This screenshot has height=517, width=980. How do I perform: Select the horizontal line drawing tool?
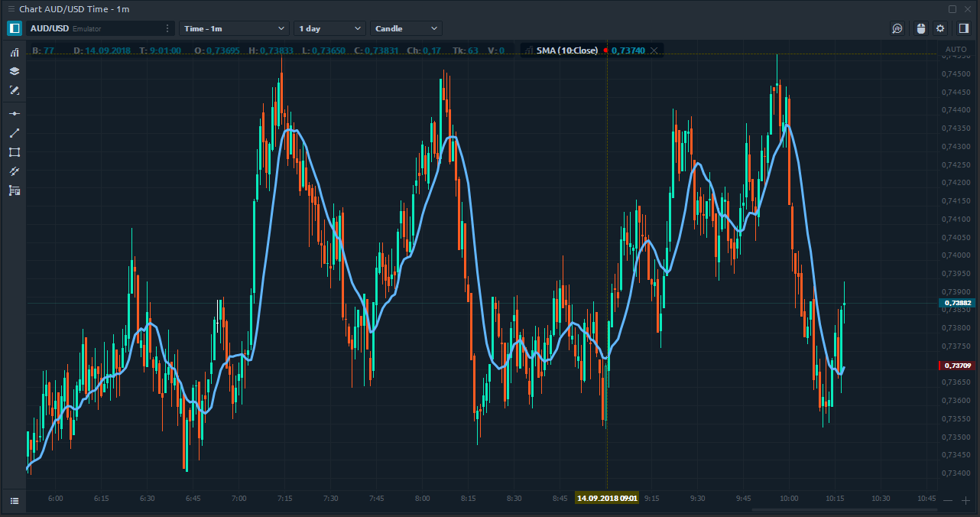point(15,113)
